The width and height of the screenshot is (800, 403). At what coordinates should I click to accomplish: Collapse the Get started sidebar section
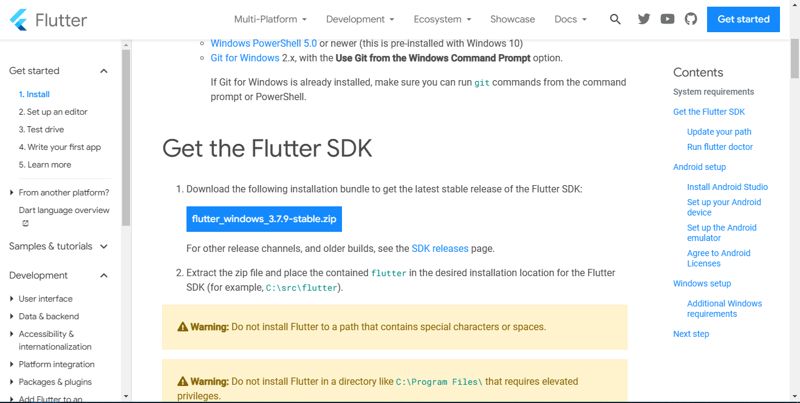(x=103, y=71)
